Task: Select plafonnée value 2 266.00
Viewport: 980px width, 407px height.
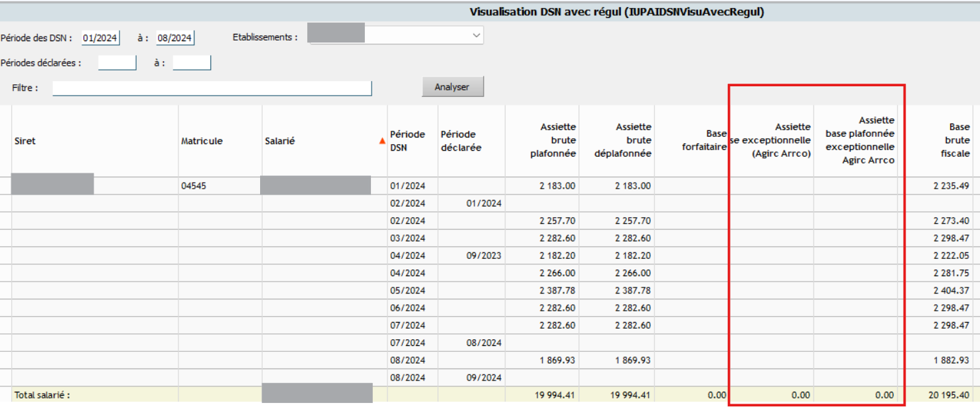Action: pyautogui.click(x=557, y=273)
